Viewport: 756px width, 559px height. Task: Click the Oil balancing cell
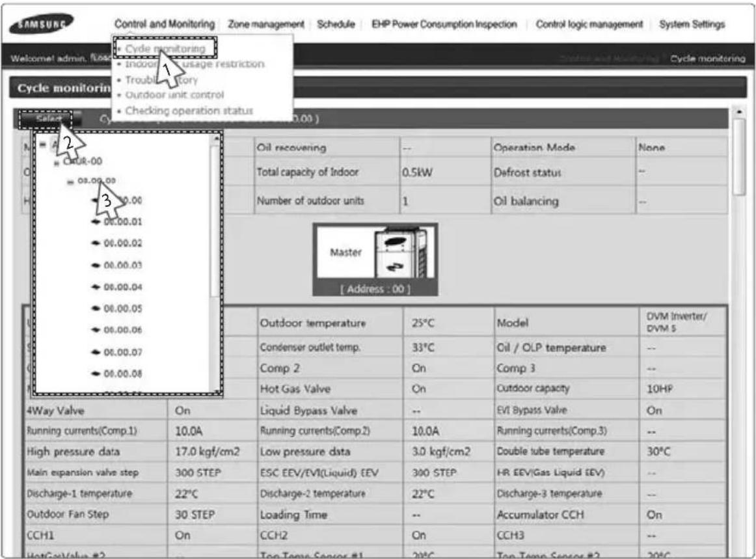coord(563,200)
